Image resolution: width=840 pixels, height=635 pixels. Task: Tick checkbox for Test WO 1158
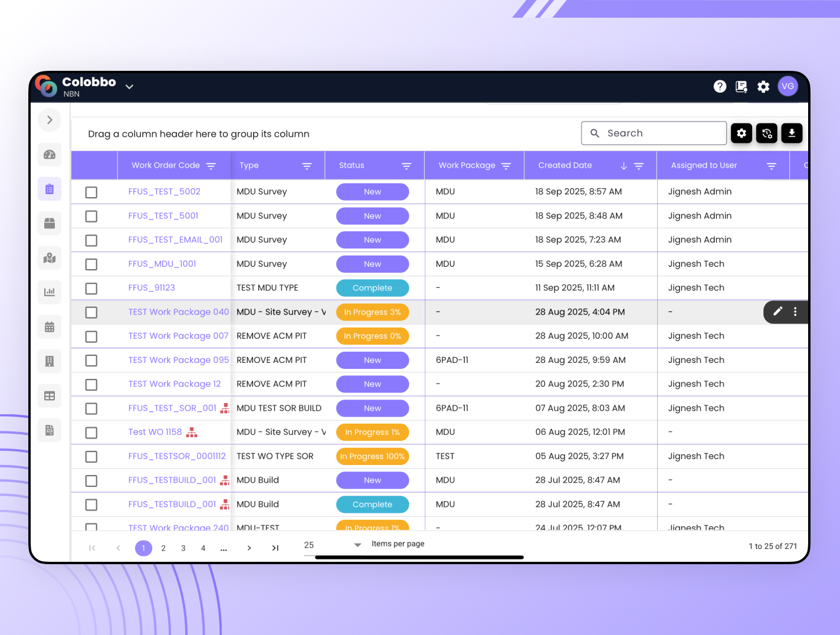click(x=91, y=433)
